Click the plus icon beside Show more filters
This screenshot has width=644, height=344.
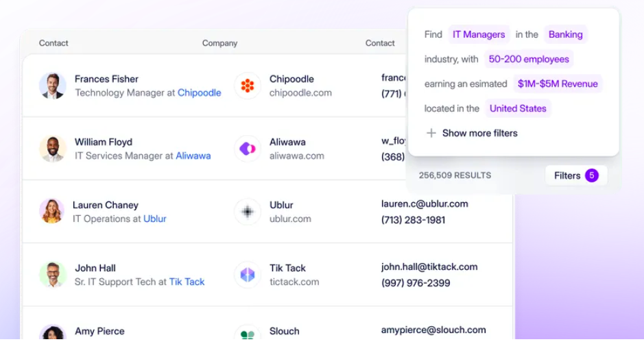pos(431,133)
